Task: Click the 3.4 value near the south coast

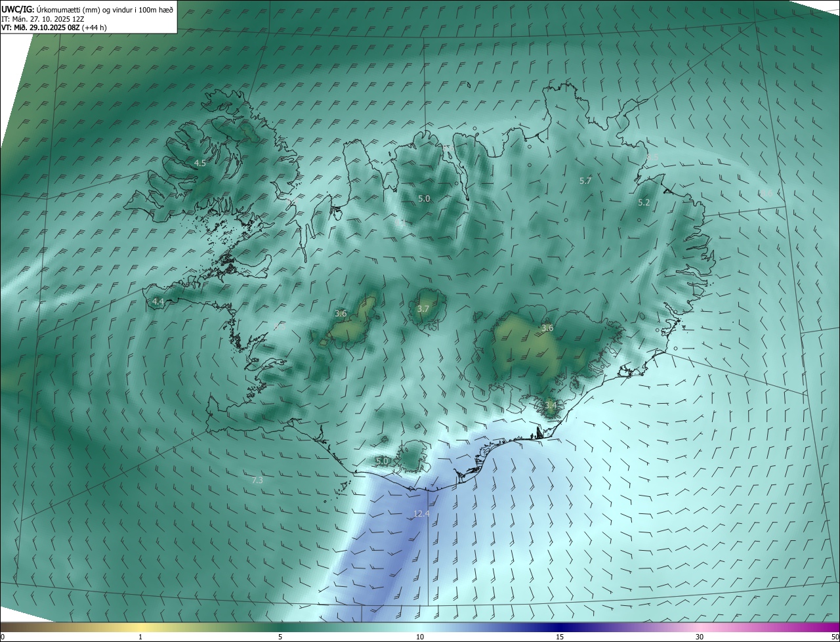Action: pyautogui.click(x=550, y=406)
